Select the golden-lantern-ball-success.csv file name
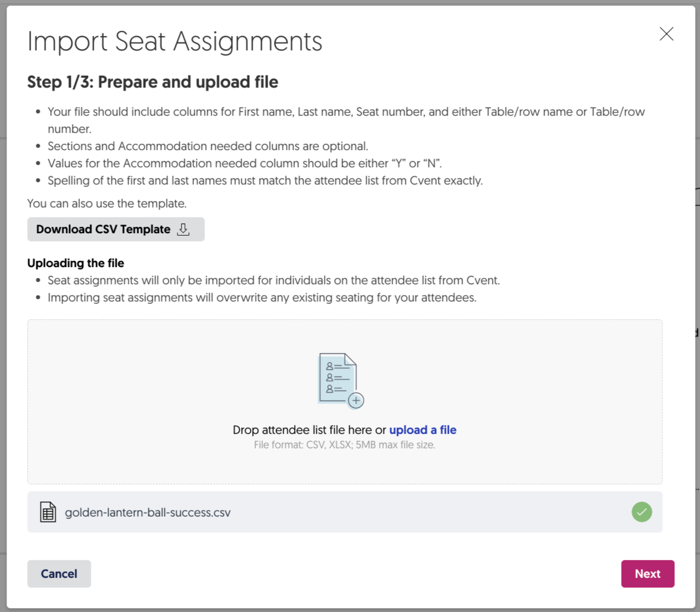 [x=148, y=512]
